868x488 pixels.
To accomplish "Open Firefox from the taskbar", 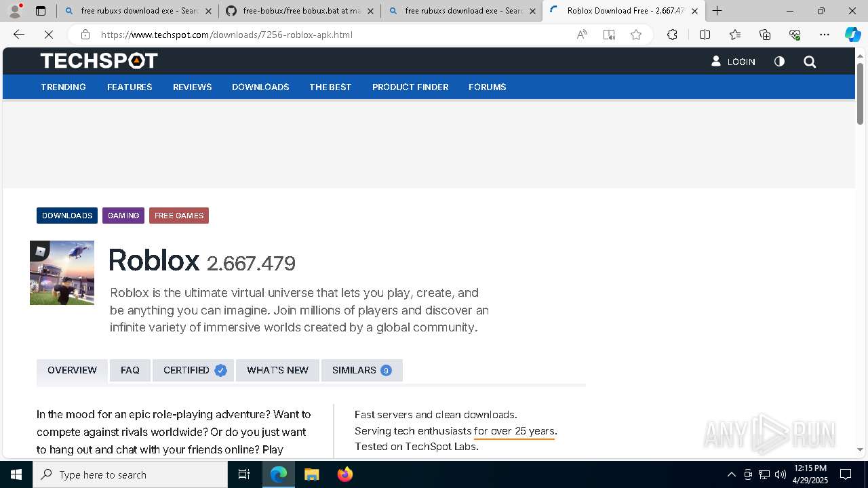I will 345,474.
